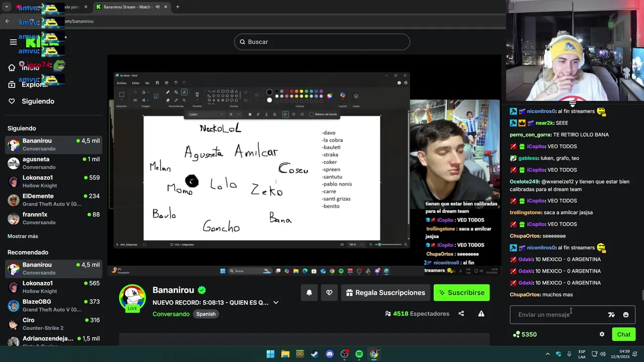Screen dimensions: 644x362
Task: Open Ver menu in Paint
Action: click(147, 83)
